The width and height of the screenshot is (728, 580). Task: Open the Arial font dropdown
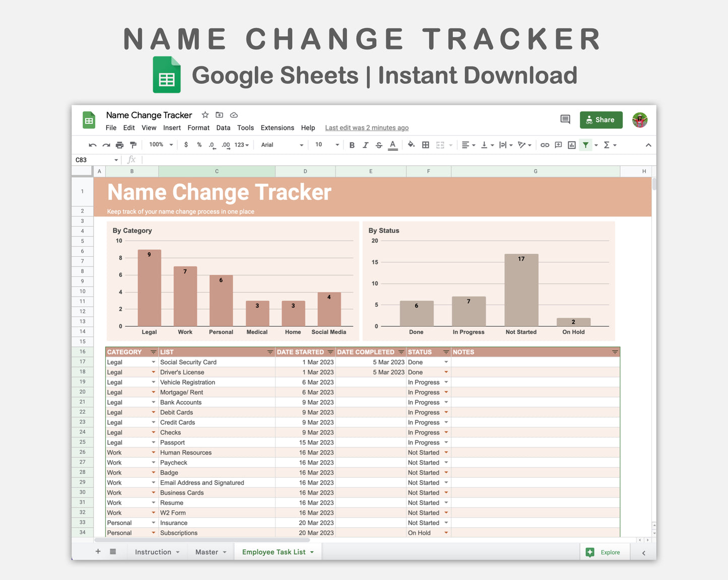[281, 144]
